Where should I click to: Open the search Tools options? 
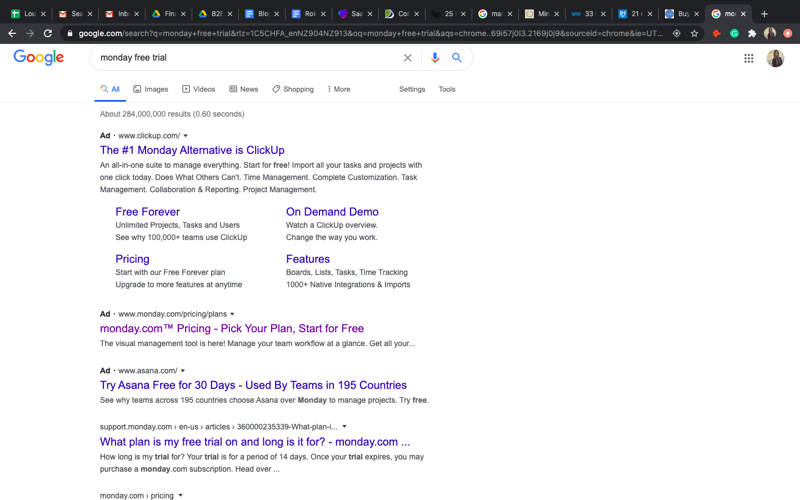click(x=447, y=89)
